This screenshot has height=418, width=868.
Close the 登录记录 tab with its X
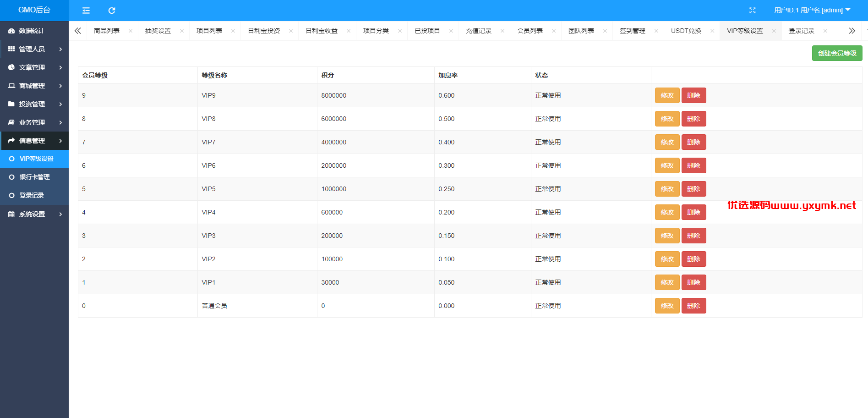(825, 31)
